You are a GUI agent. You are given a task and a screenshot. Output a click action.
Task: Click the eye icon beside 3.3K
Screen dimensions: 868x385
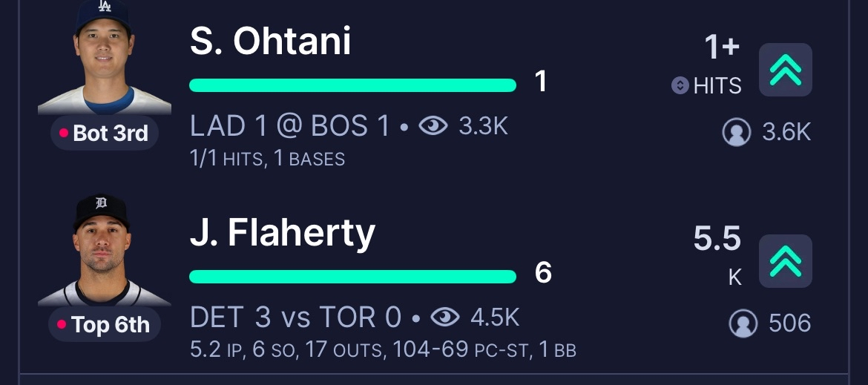coord(433,127)
